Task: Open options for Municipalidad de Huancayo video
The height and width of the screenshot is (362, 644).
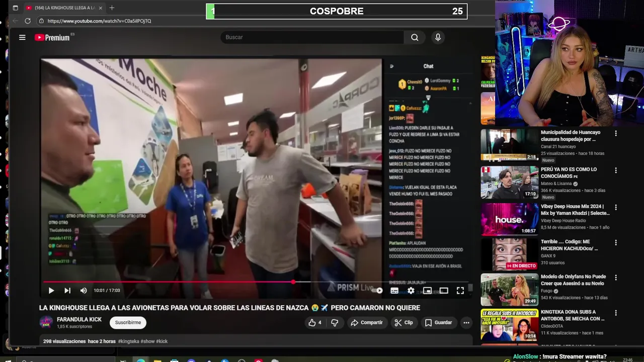Action: 616,134
